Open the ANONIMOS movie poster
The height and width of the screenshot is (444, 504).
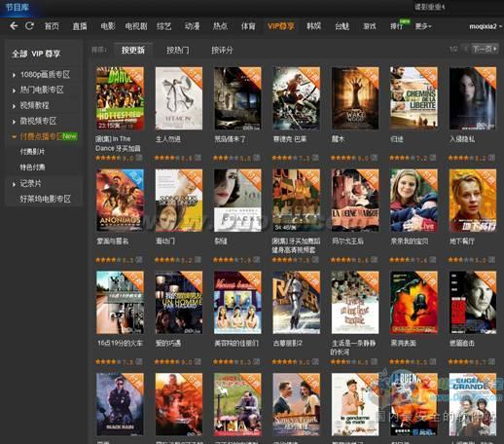tap(120, 200)
